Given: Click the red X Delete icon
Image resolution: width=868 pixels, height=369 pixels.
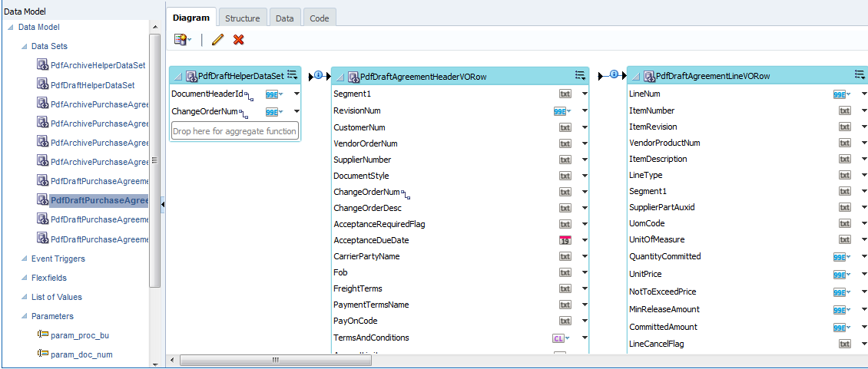Looking at the screenshot, I should pos(239,39).
